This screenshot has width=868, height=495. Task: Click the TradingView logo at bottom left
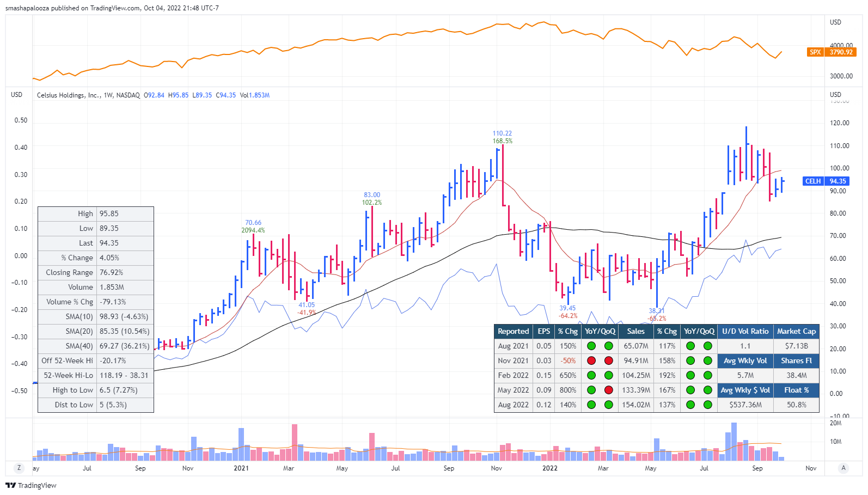click(31, 485)
